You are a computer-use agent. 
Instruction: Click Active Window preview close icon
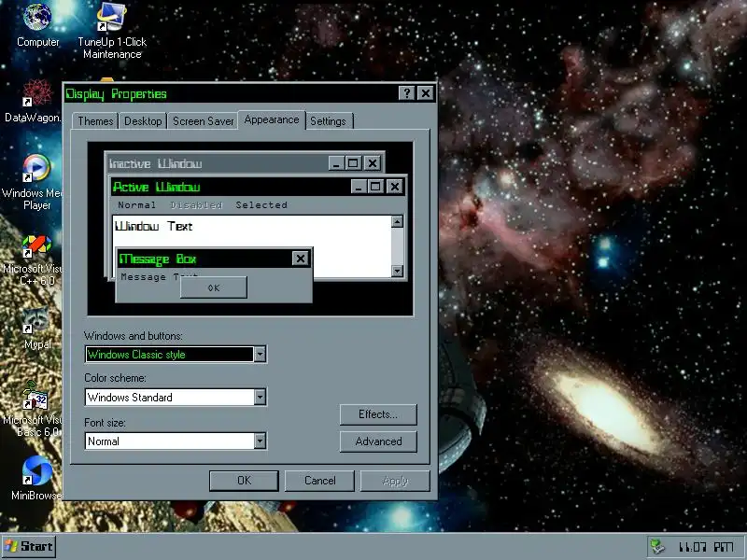pyautogui.click(x=395, y=186)
